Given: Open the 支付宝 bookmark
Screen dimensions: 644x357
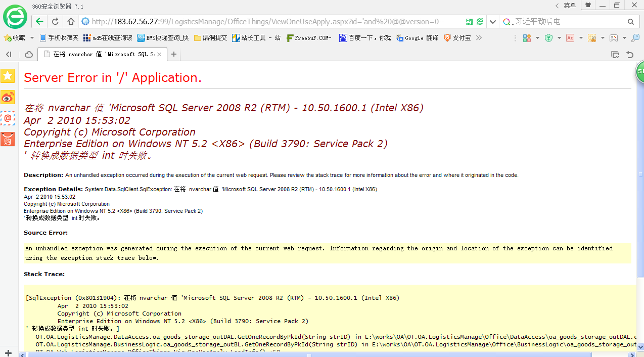Looking at the screenshot, I should tap(457, 38).
